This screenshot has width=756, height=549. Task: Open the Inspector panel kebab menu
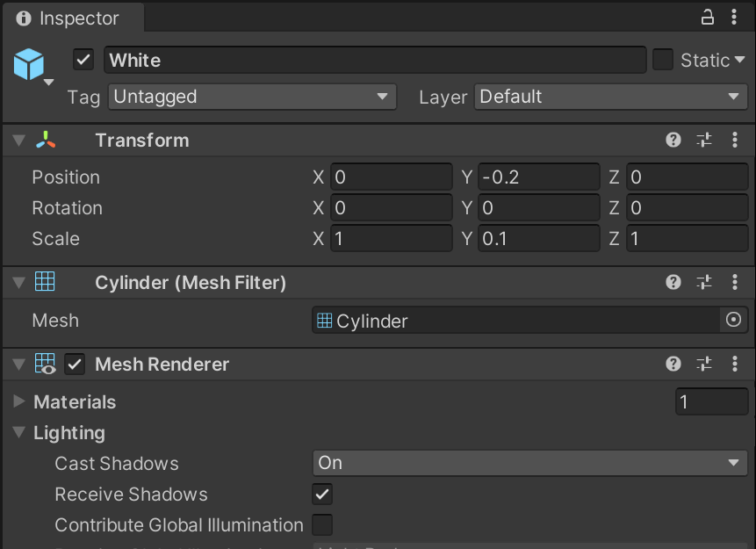[734, 18]
